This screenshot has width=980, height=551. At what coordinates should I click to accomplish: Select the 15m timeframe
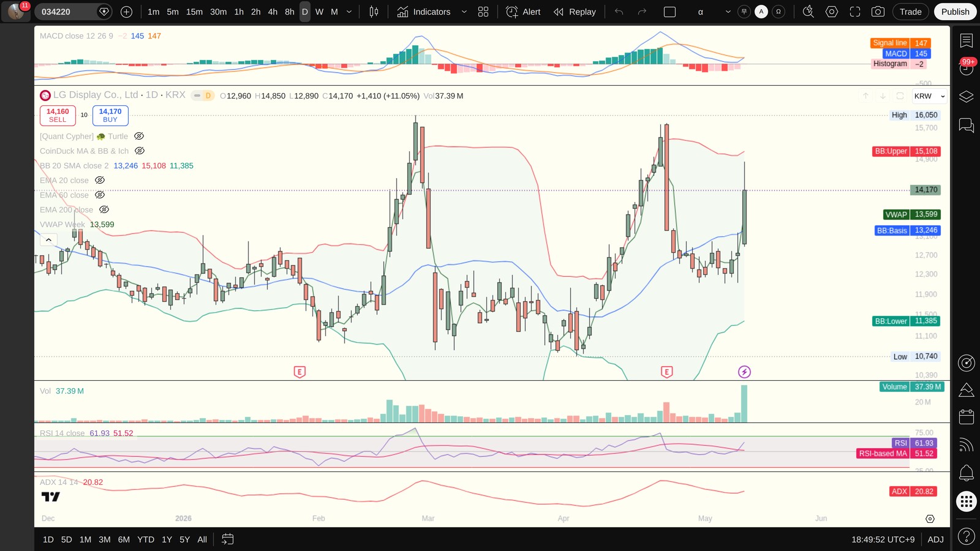tap(194, 12)
